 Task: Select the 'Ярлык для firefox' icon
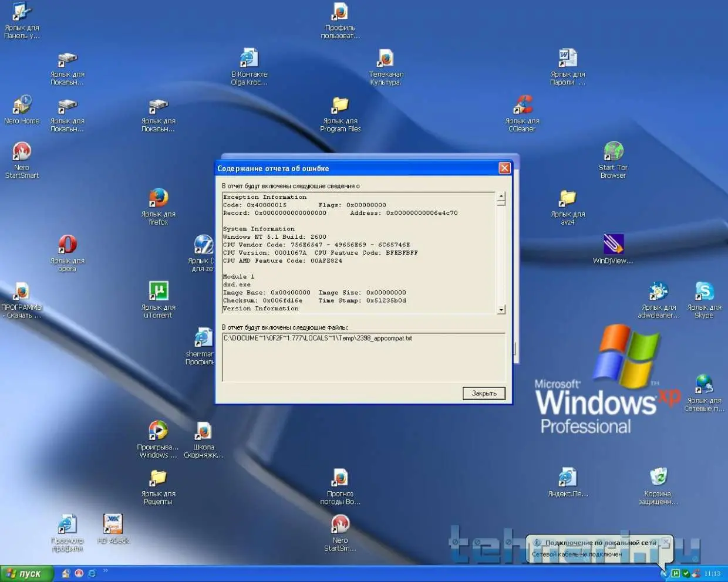158,207
